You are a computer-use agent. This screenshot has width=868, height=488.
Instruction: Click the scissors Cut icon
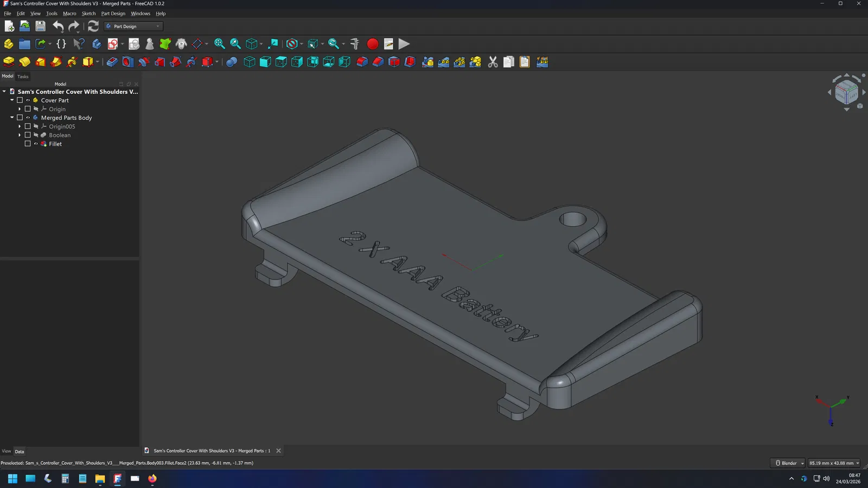coord(493,62)
